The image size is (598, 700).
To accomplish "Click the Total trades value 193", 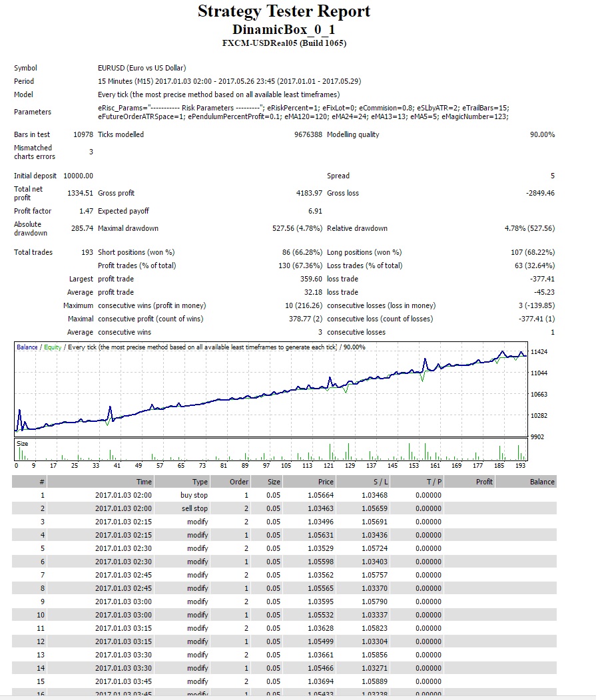I will coord(87,252).
